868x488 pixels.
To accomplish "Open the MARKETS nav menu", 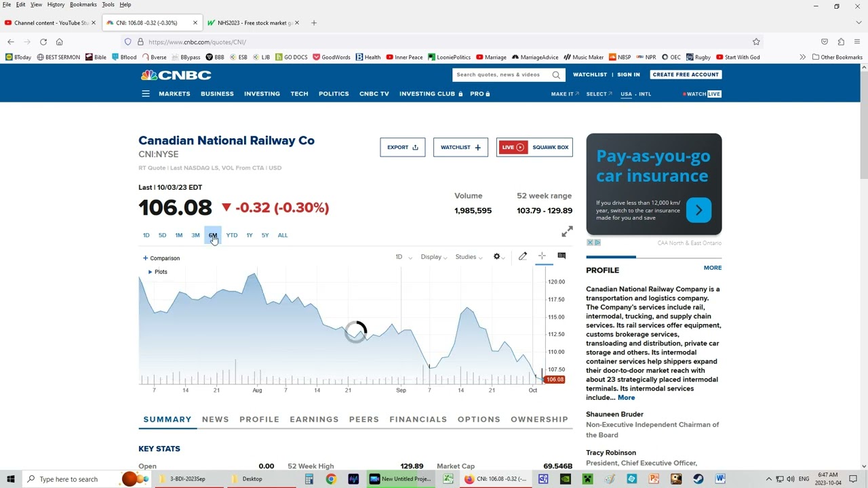I will pos(174,94).
